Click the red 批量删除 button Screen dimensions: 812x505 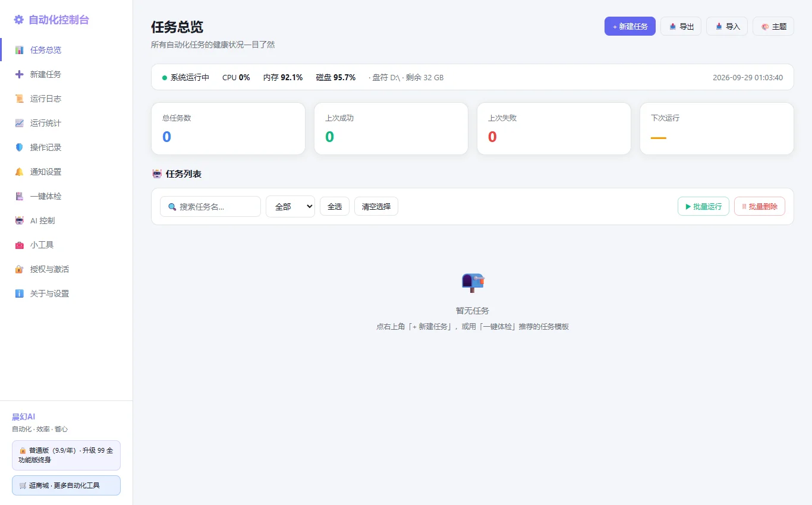point(760,206)
